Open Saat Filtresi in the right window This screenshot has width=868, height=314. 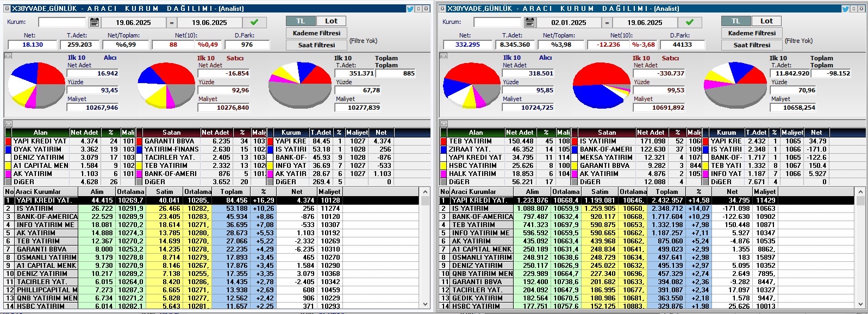click(x=752, y=45)
